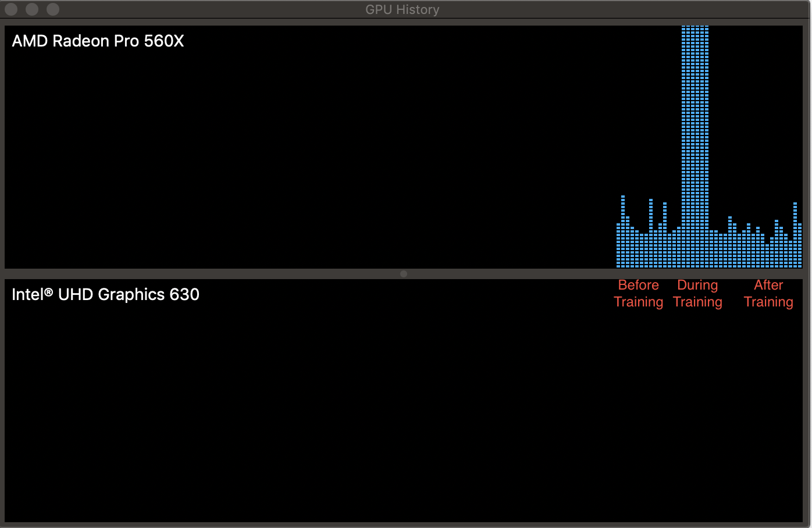Click the top of the training spike bars

pyautogui.click(x=695, y=28)
